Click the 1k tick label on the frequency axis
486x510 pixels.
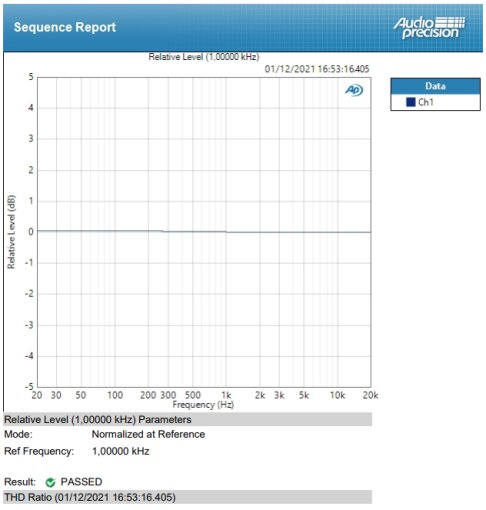coord(226,395)
